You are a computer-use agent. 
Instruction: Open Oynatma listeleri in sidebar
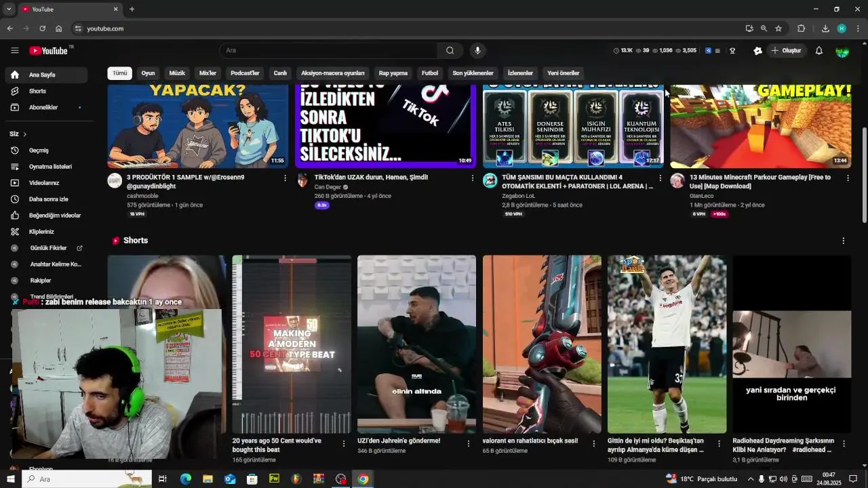click(46, 167)
